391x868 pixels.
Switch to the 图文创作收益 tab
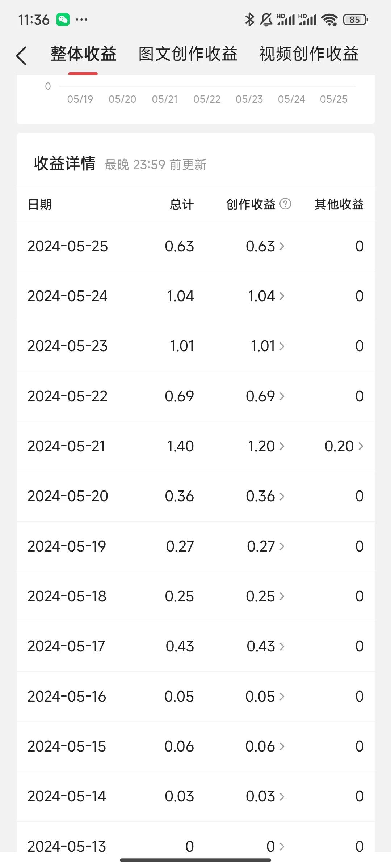click(x=188, y=54)
